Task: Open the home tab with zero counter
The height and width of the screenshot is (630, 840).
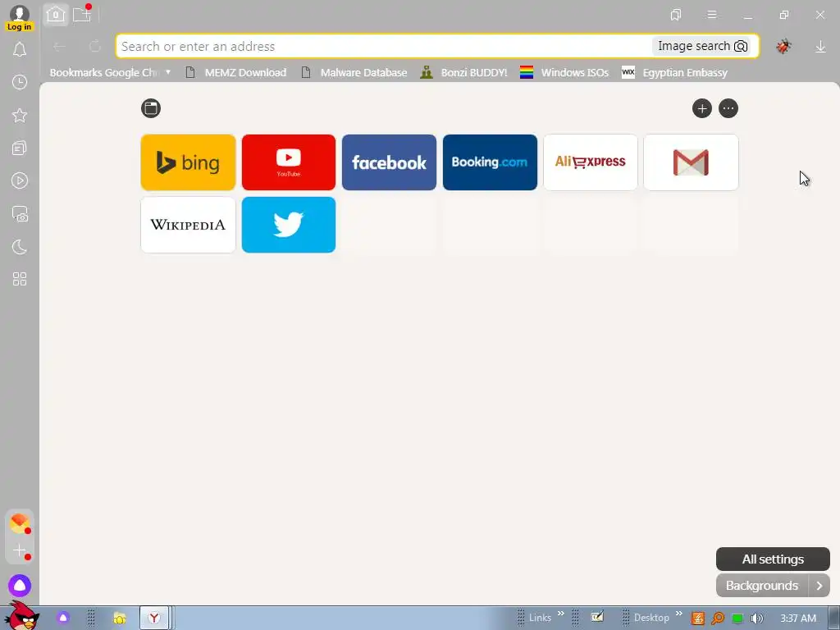Action: click(x=56, y=15)
